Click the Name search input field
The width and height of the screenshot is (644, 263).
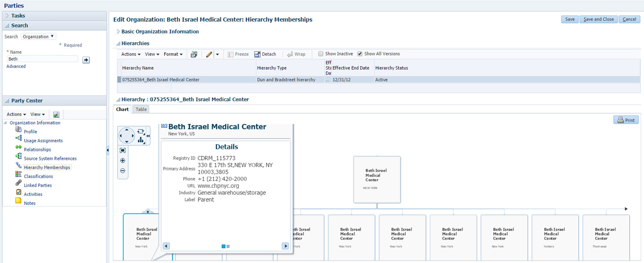point(43,59)
